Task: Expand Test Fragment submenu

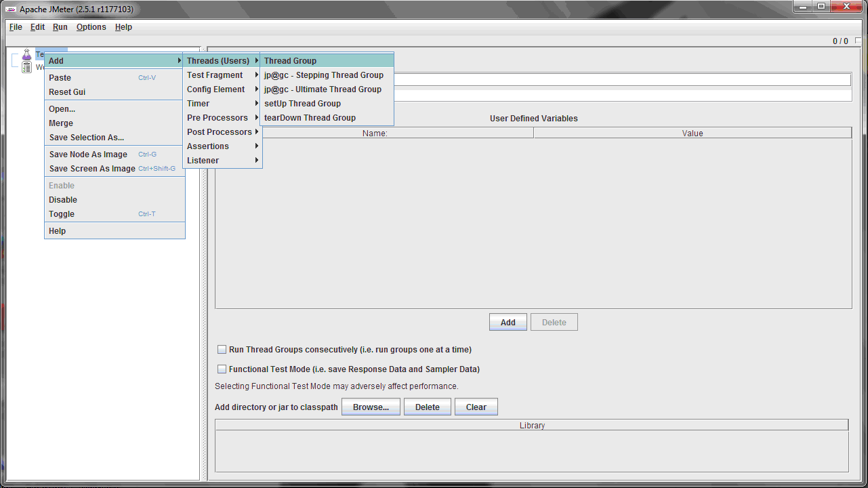Action: pyautogui.click(x=222, y=75)
